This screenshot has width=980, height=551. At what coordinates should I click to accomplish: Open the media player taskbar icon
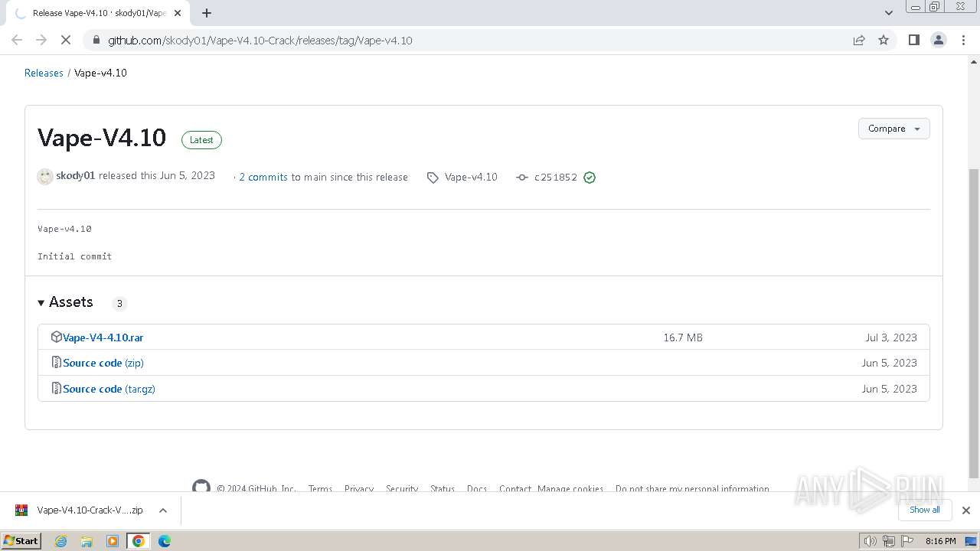pos(113,541)
